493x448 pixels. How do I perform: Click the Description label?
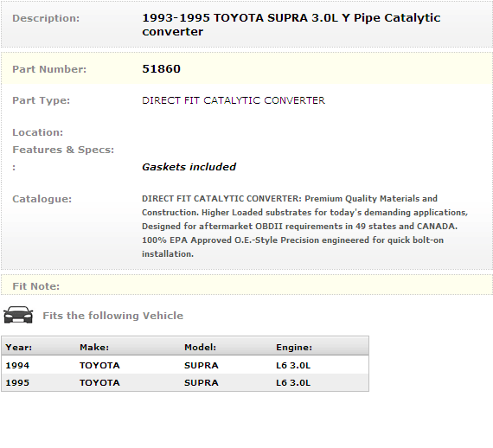(46, 18)
